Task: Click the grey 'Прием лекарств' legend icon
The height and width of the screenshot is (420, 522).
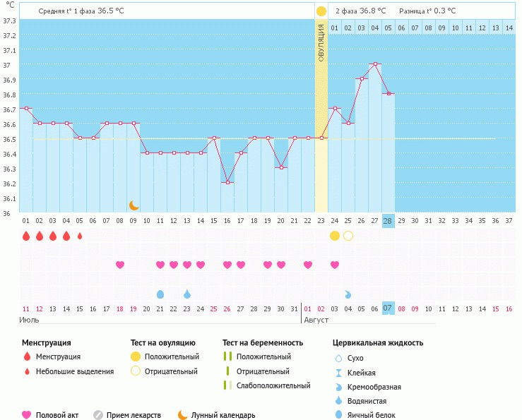Action: tap(98, 415)
